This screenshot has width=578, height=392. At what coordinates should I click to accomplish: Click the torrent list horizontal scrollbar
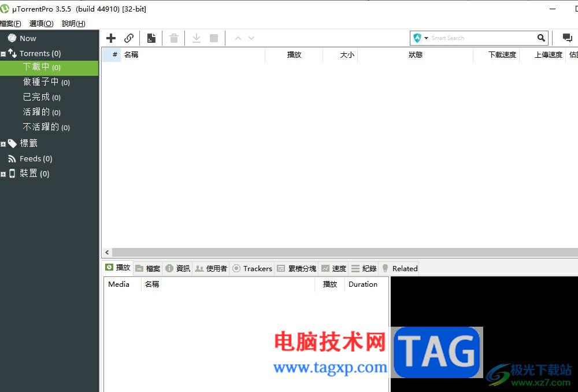(345, 252)
